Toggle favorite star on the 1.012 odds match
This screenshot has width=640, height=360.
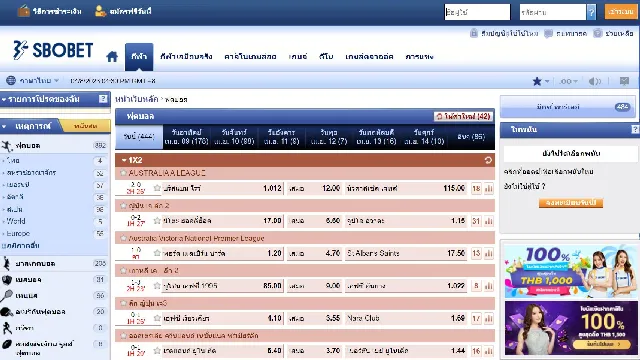click(157, 188)
